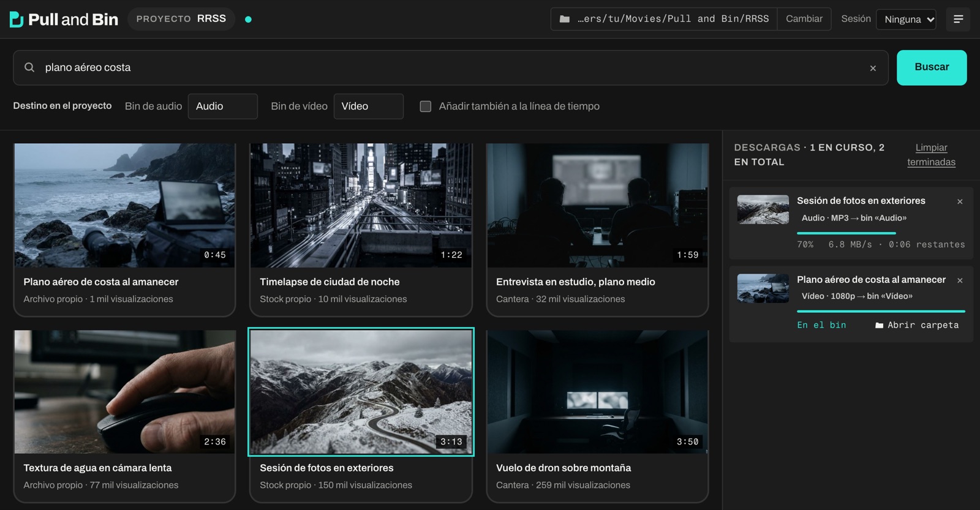Click the Sesión de fotos download item thumbnail

(763, 209)
